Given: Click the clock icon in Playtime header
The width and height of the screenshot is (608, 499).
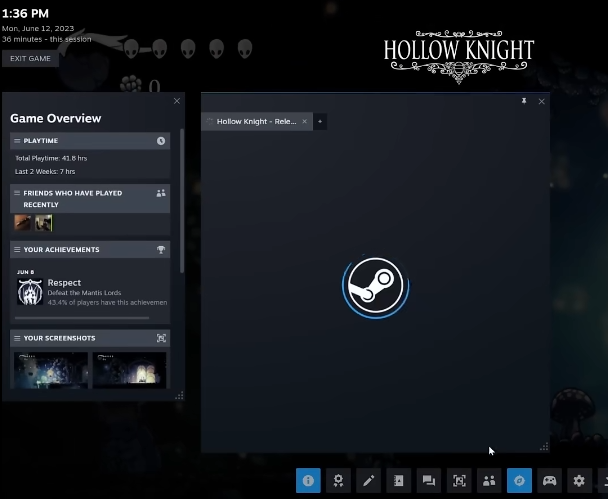Looking at the screenshot, I should pyautogui.click(x=161, y=141).
